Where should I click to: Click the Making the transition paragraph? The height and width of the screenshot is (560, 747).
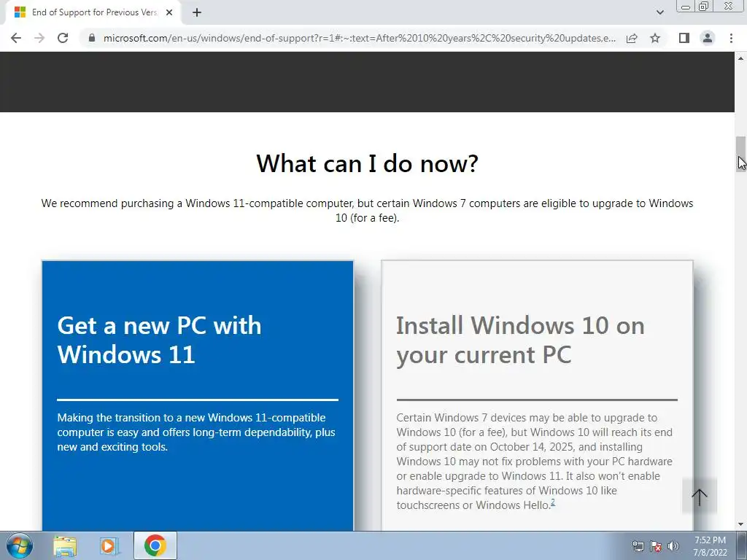tap(196, 432)
